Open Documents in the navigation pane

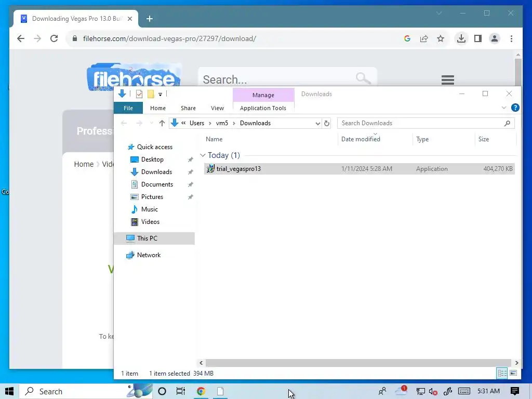(x=157, y=184)
